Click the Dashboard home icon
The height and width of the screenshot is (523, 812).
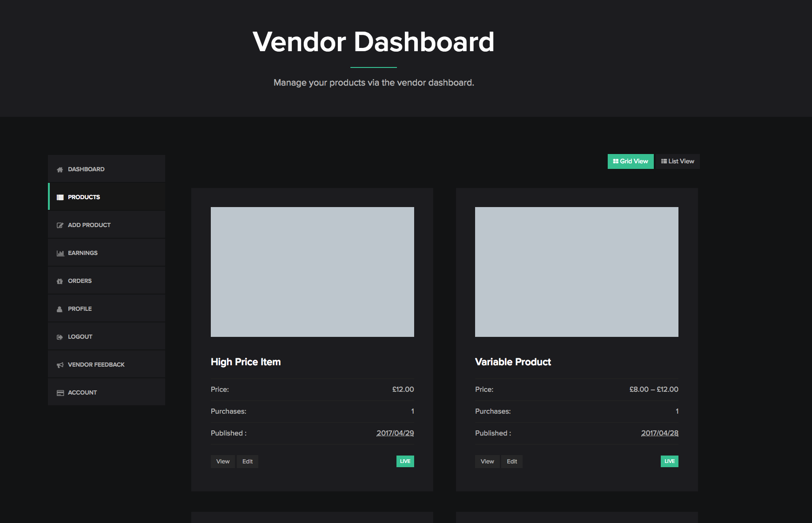[60, 169]
